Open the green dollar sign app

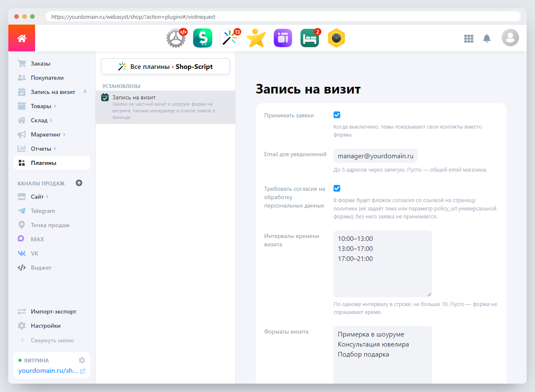[x=203, y=38]
